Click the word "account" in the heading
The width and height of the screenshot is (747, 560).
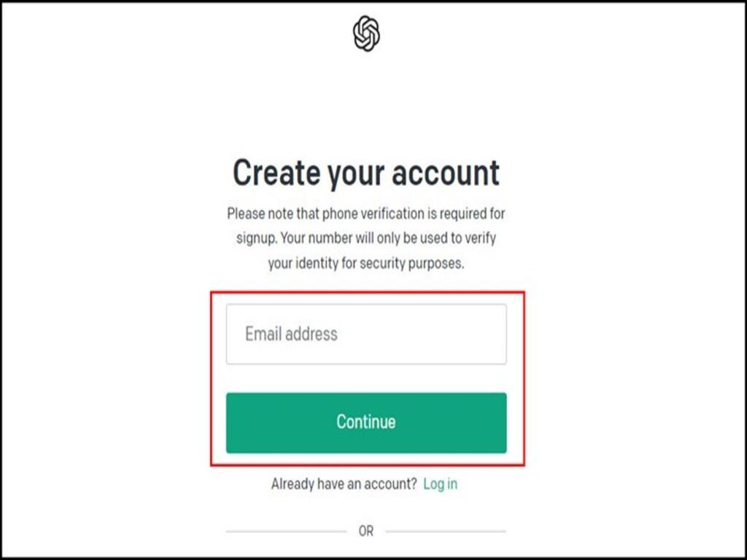click(446, 174)
